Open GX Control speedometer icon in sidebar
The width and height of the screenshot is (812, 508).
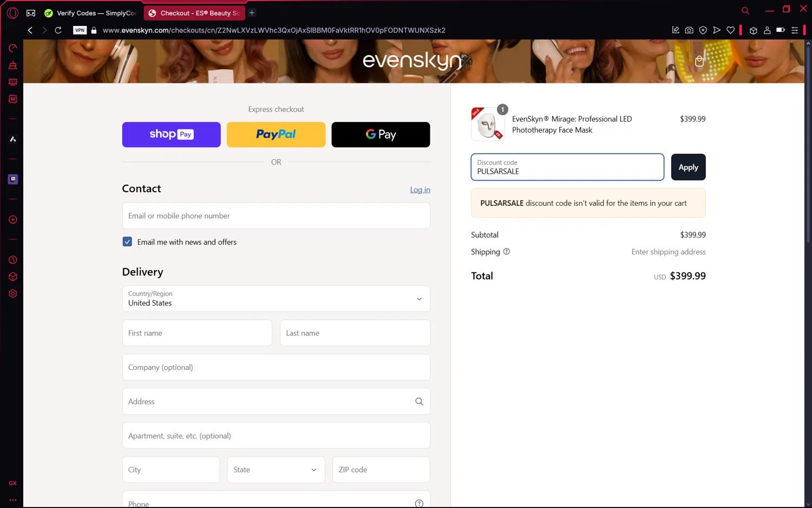click(13, 48)
